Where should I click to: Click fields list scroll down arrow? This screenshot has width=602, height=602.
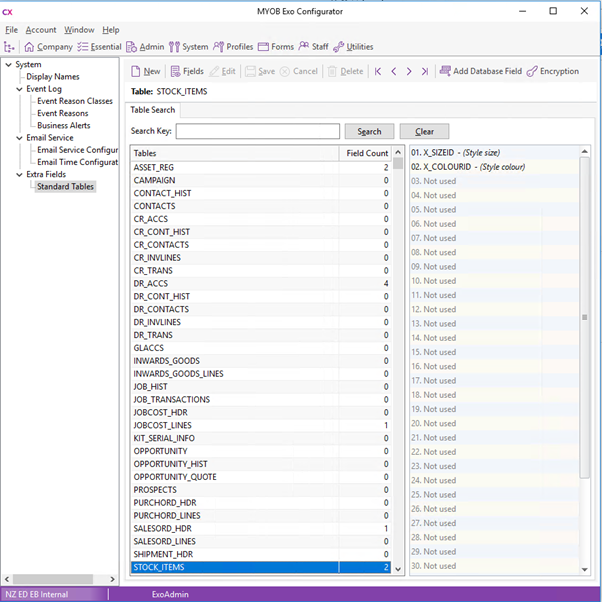click(585, 570)
